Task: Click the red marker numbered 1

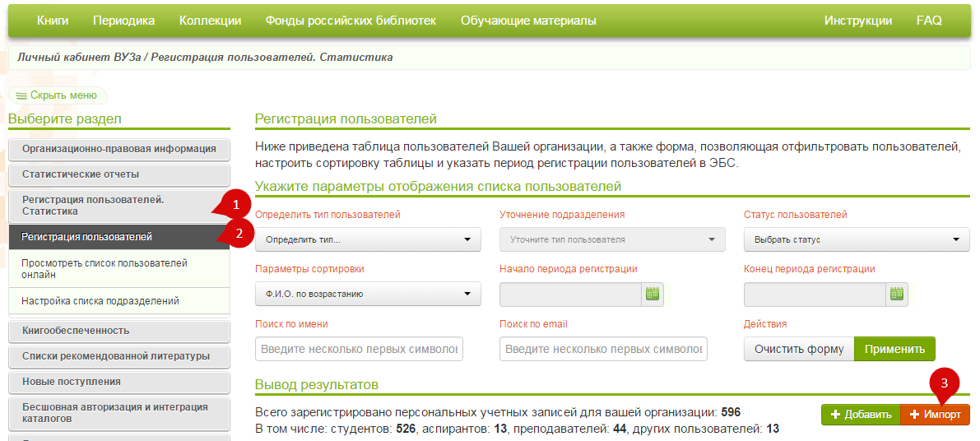Action: (235, 202)
